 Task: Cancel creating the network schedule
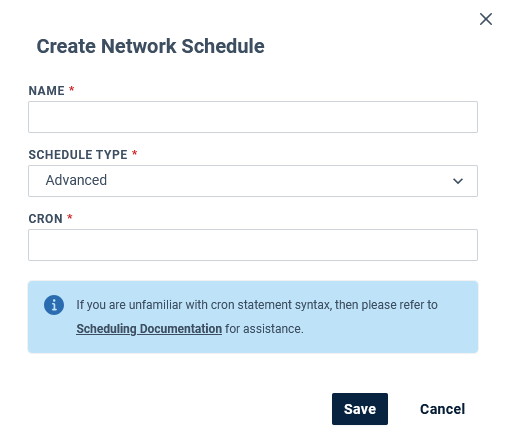(442, 409)
